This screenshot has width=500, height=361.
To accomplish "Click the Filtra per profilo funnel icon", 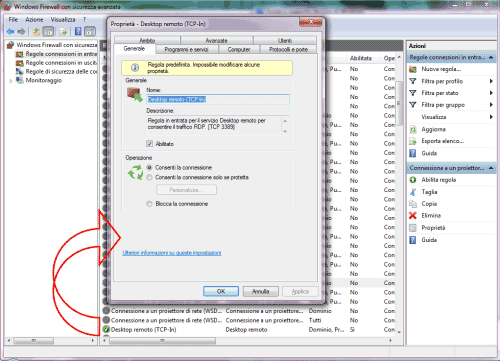I will point(413,81).
